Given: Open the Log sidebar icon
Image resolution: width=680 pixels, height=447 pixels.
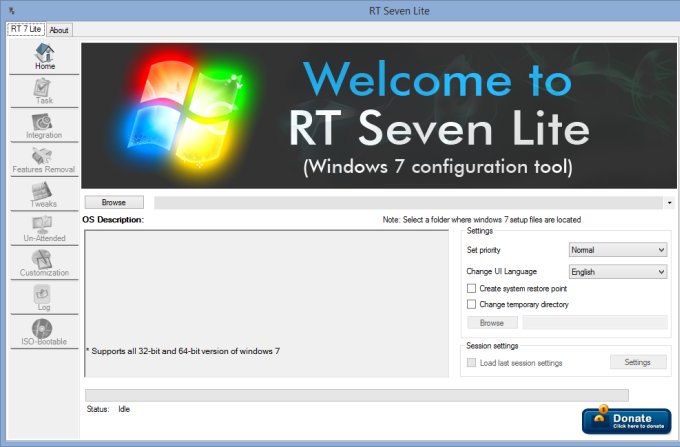Looking at the screenshot, I should tap(44, 298).
